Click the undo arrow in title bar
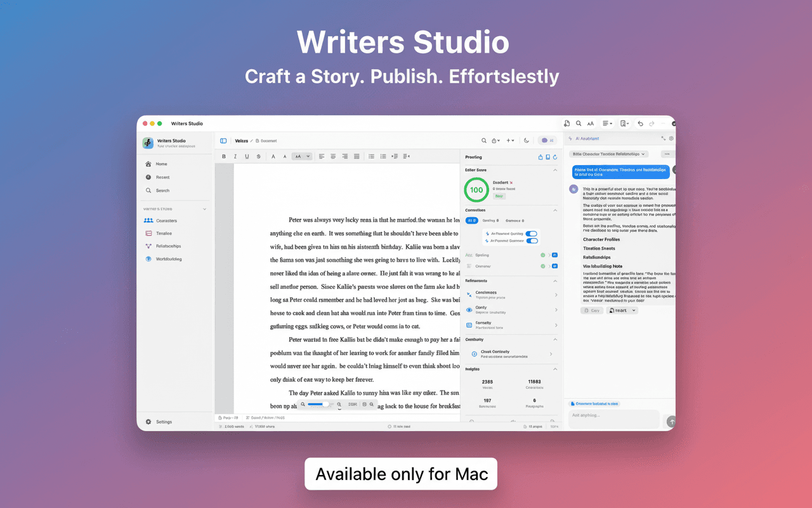 (x=640, y=124)
